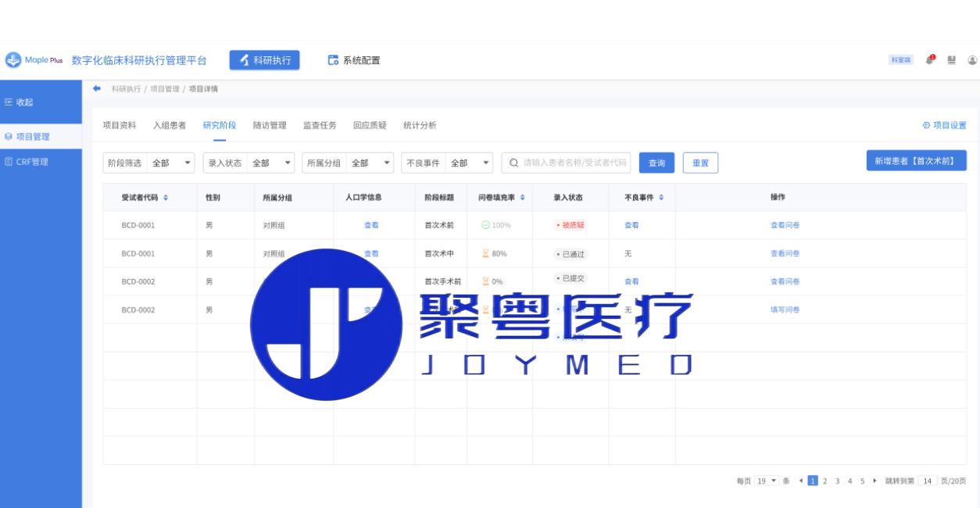Focus the patient name search field
The image size is (980, 508).
(574, 163)
